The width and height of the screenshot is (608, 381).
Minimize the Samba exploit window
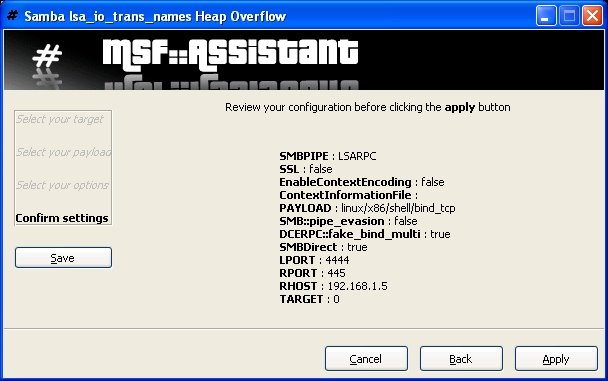[546, 16]
